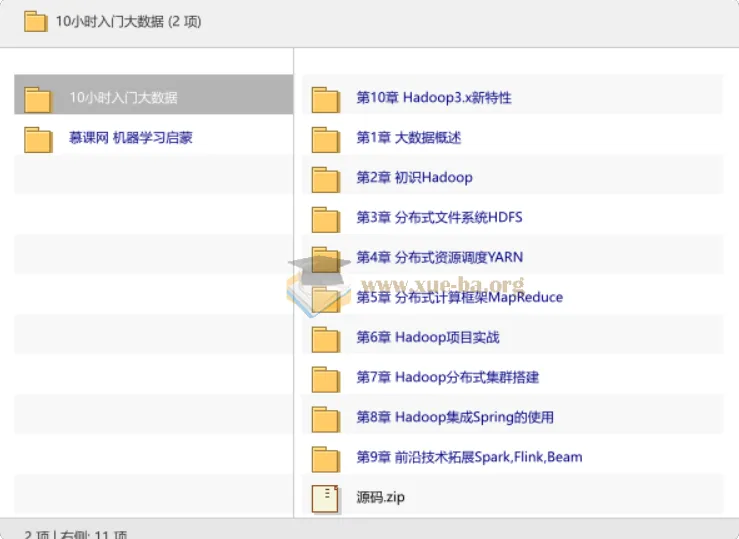Select 10小时入门大数据 in the left tree
Image resolution: width=739 pixels, height=539 pixels.
point(123,98)
